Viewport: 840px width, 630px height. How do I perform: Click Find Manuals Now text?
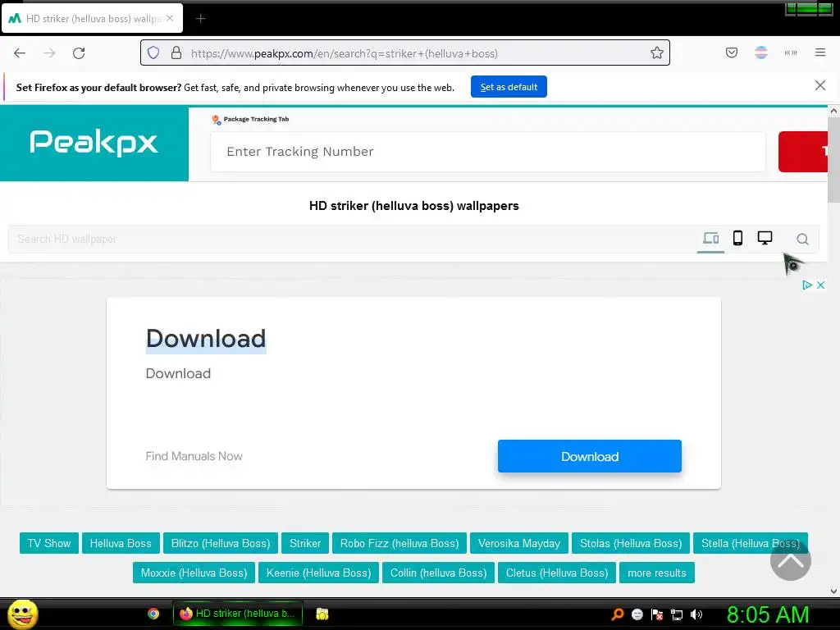(194, 456)
